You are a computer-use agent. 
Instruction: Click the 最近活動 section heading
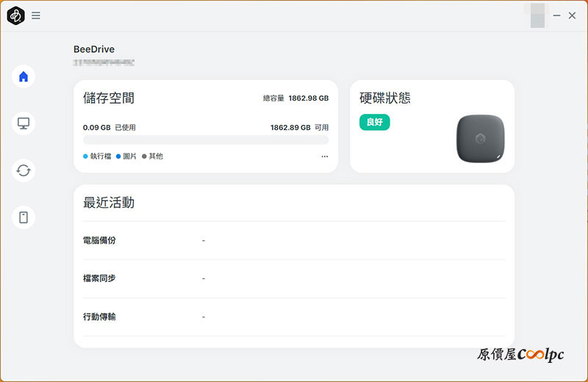click(109, 203)
